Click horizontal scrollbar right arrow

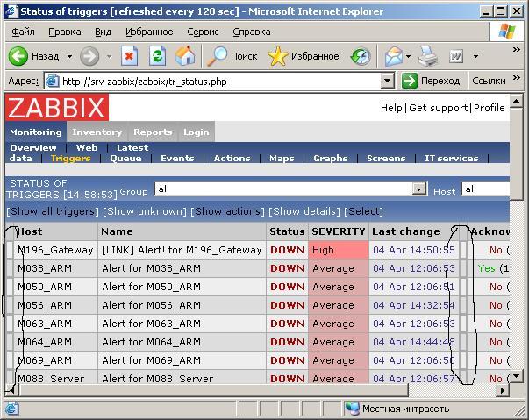[x=503, y=390]
